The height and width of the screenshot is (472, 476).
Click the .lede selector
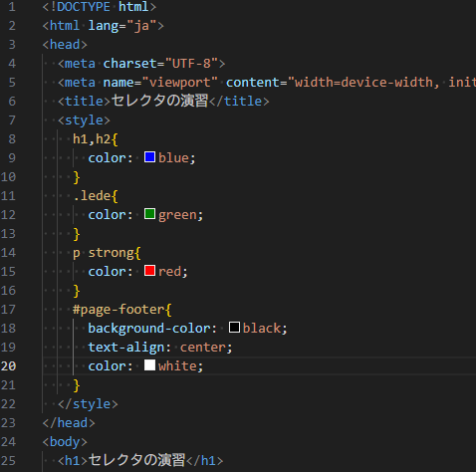click(x=92, y=196)
